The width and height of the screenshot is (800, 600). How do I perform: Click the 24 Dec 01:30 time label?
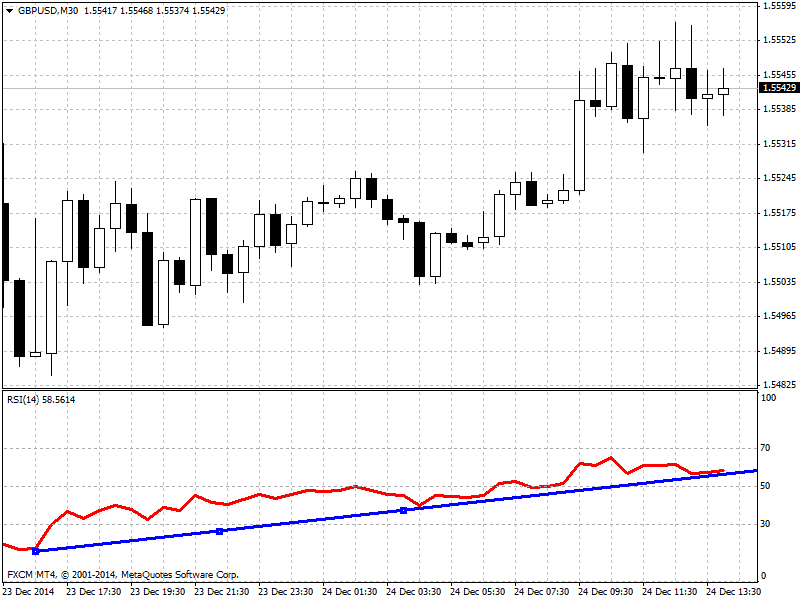pos(350,592)
